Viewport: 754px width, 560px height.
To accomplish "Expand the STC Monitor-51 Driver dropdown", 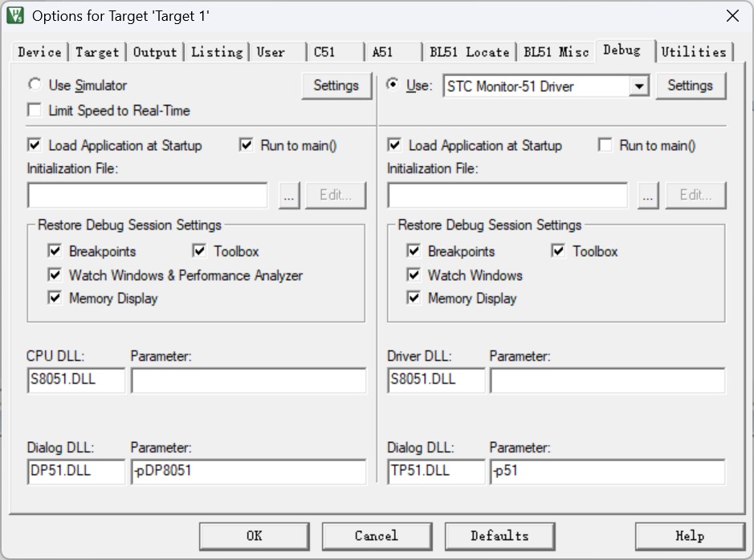I will coord(639,87).
